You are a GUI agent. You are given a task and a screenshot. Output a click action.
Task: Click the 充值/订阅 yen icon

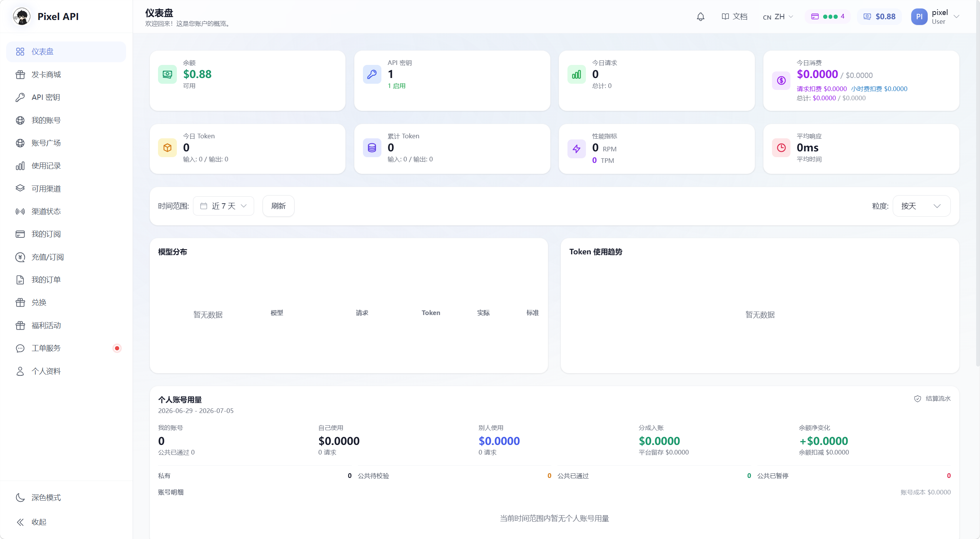click(20, 257)
